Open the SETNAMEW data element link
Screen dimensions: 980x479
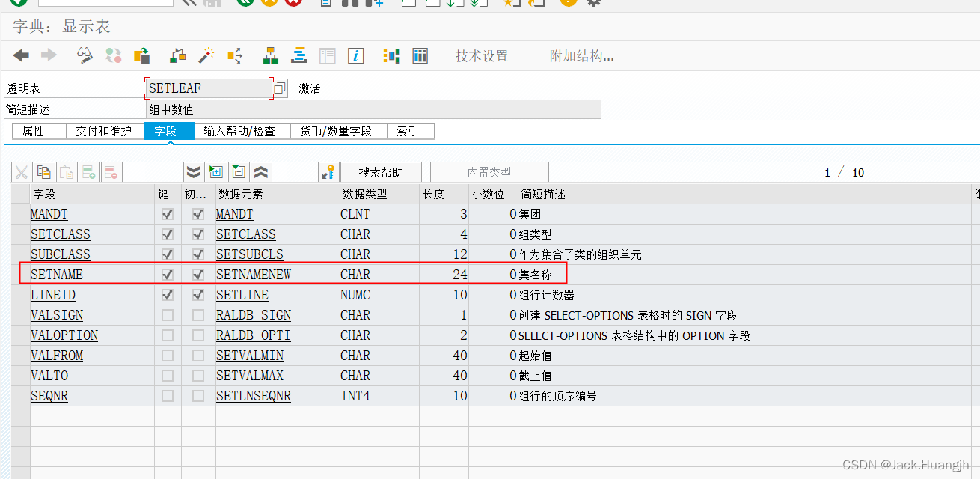point(253,274)
